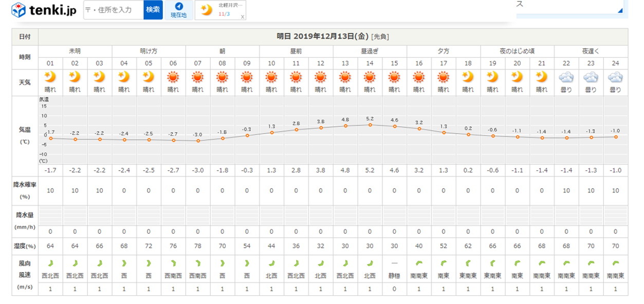Click the 未明 time period header
Screen dimensions: 644x304
(75, 51)
